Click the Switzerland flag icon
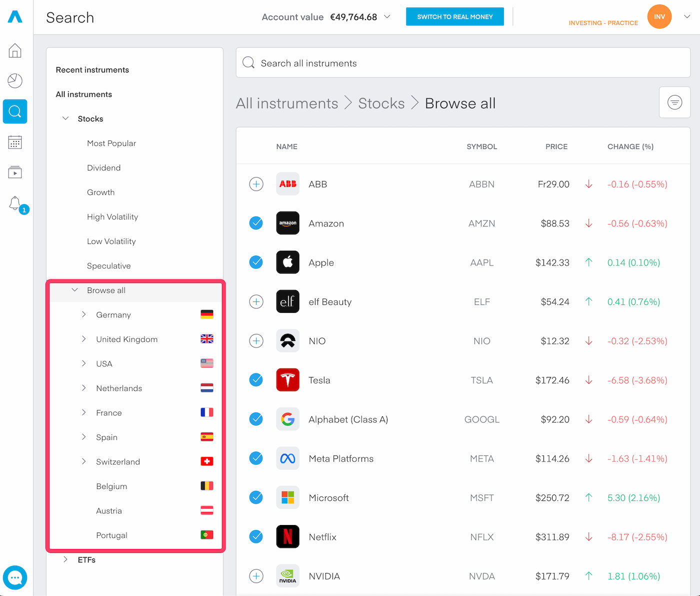Image resolution: width=700 pixels, height=596 pixels. click(207, 461)
